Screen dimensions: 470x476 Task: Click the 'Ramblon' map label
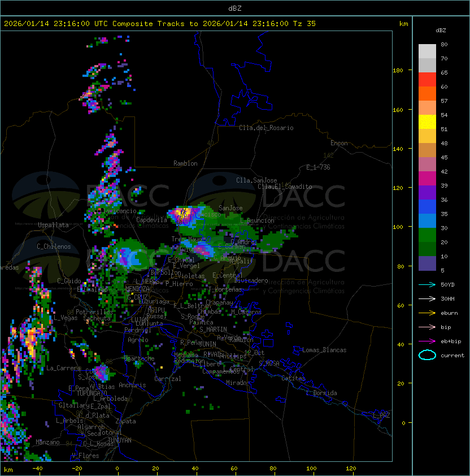[x=185, y=163]
